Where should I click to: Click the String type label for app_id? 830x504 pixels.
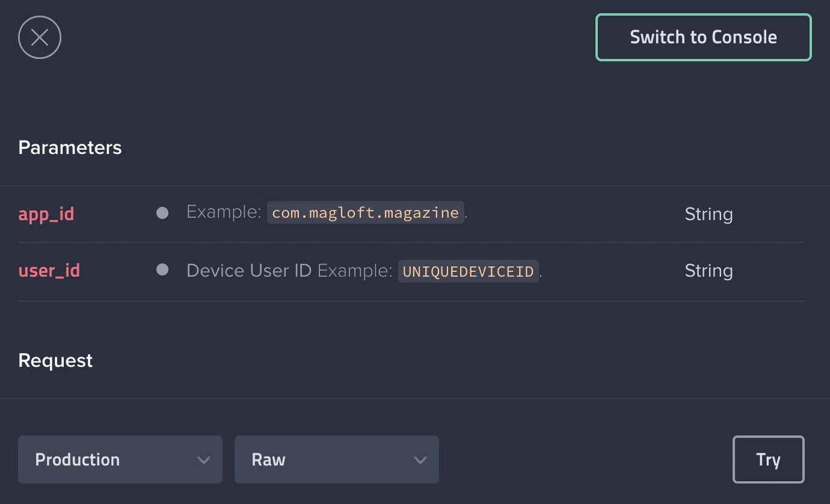pos(709,214)
